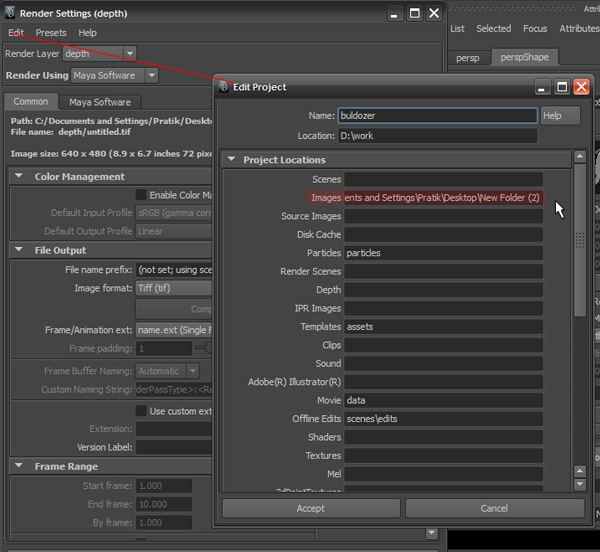Viewport: 600px width, 552px height.
Task: Collapse the File Output section
Action: tap(19, 250)
